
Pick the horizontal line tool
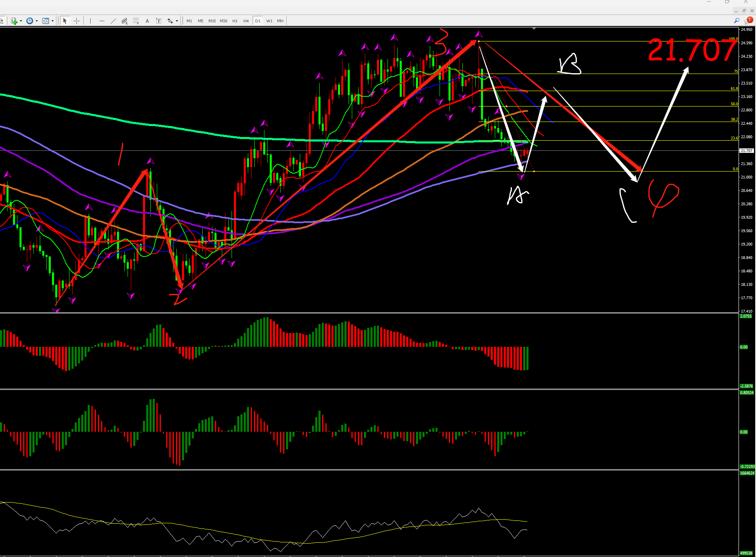pos(102,21)
